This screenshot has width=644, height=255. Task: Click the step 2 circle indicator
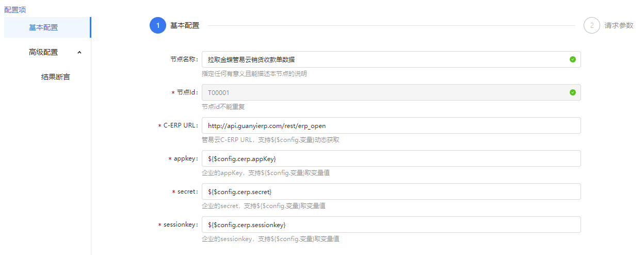coord(591,25)
